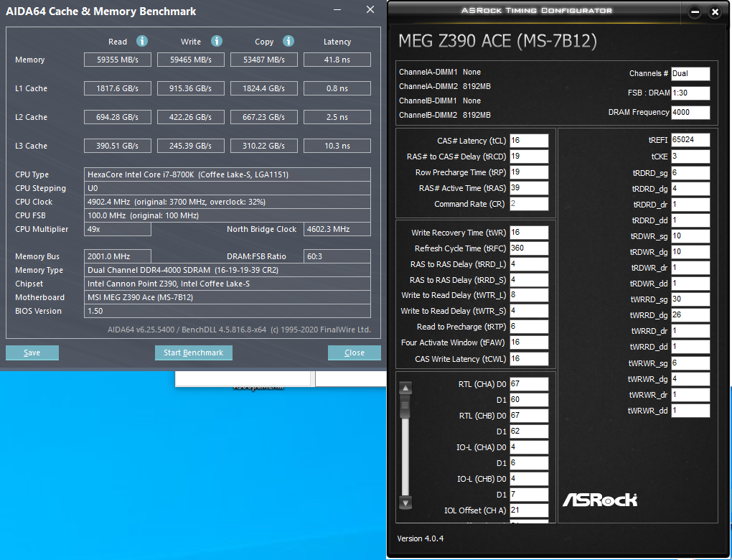Click the tWRRD_dg field showing 26
The width and height of the screenshot is (732, 560).
point(690,315)
